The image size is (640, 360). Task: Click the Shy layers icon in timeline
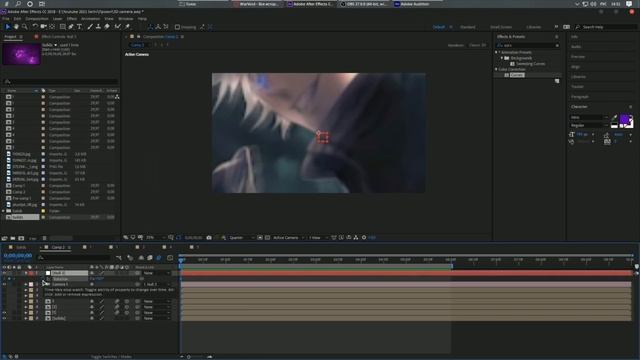tap(141, 258)
